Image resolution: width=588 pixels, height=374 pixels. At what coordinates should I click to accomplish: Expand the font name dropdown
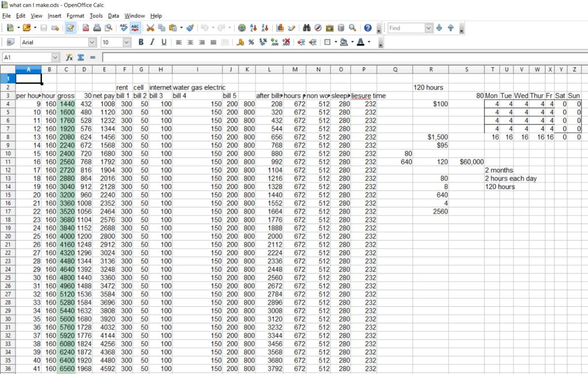(x=92, y=42)
